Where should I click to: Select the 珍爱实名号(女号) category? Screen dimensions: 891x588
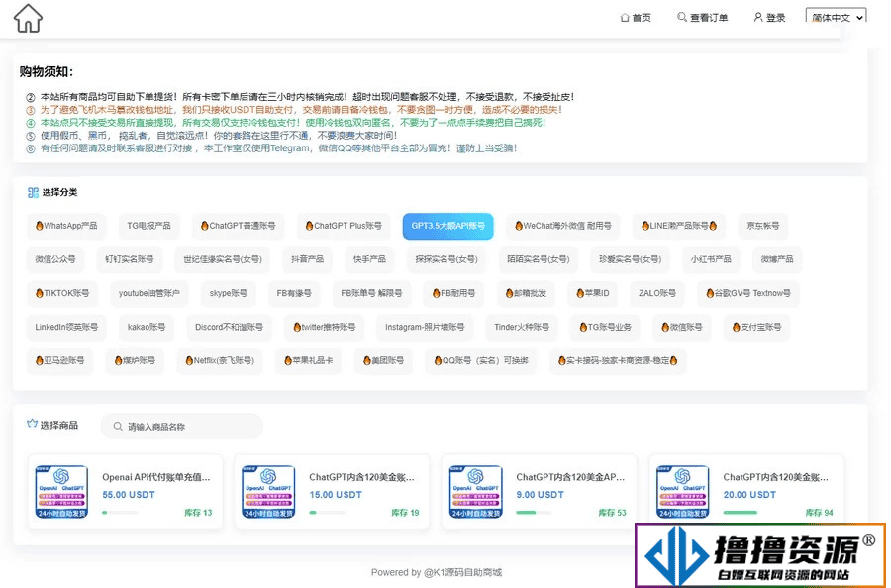(x=631, y=259)
